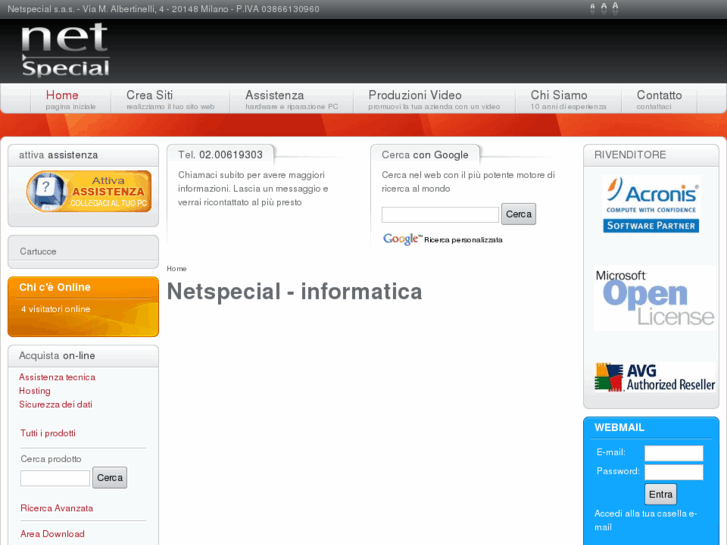Click the 'Chi c'è Online' heading
727x545 pixels.
pos(55,287)
